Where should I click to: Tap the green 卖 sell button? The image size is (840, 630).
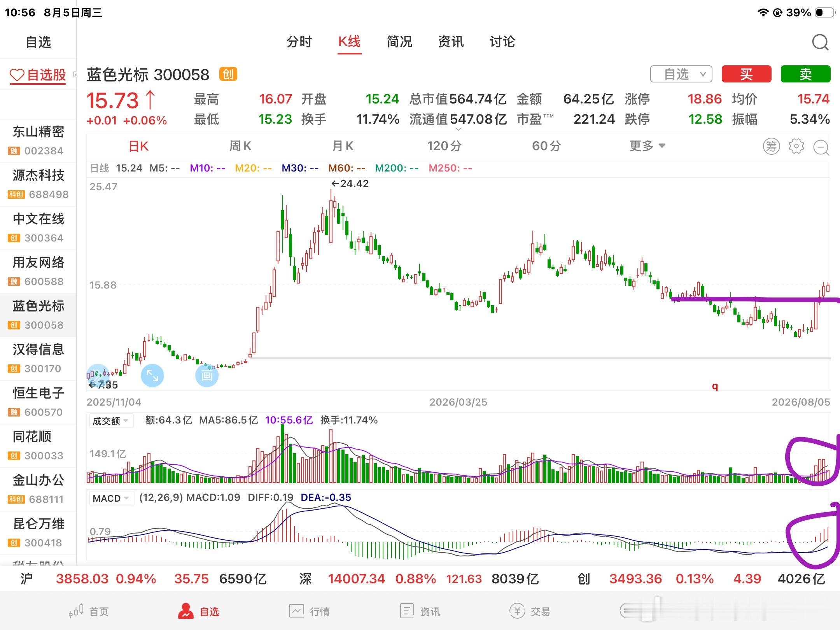[x=805, y=74]
